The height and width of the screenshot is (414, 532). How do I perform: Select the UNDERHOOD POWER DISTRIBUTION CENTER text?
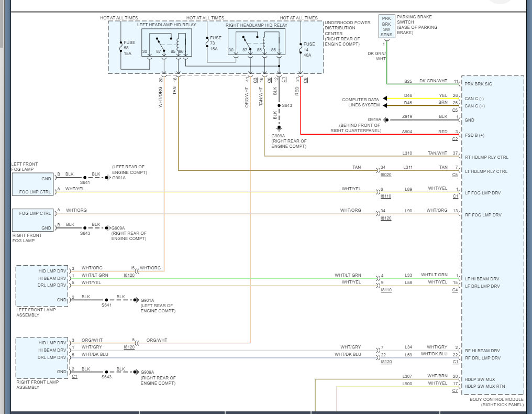coord(348,34)
